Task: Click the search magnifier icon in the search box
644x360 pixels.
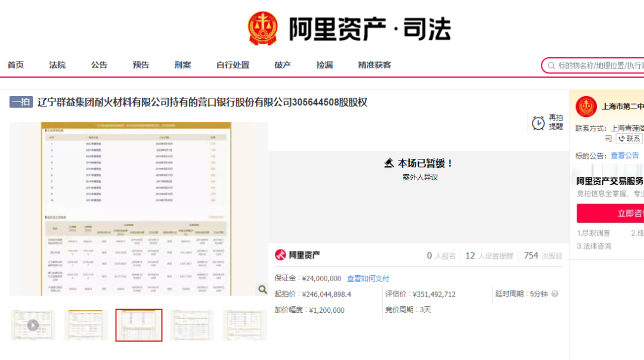Action: point(551,66)
